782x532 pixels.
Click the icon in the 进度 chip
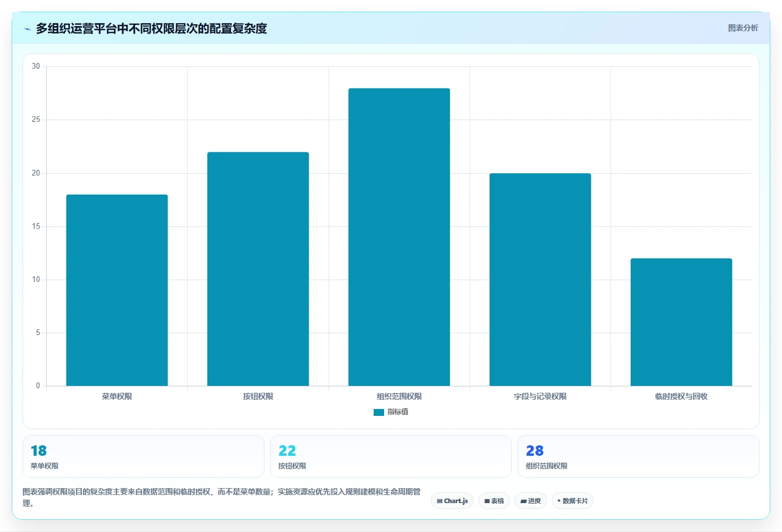point(523,501)
